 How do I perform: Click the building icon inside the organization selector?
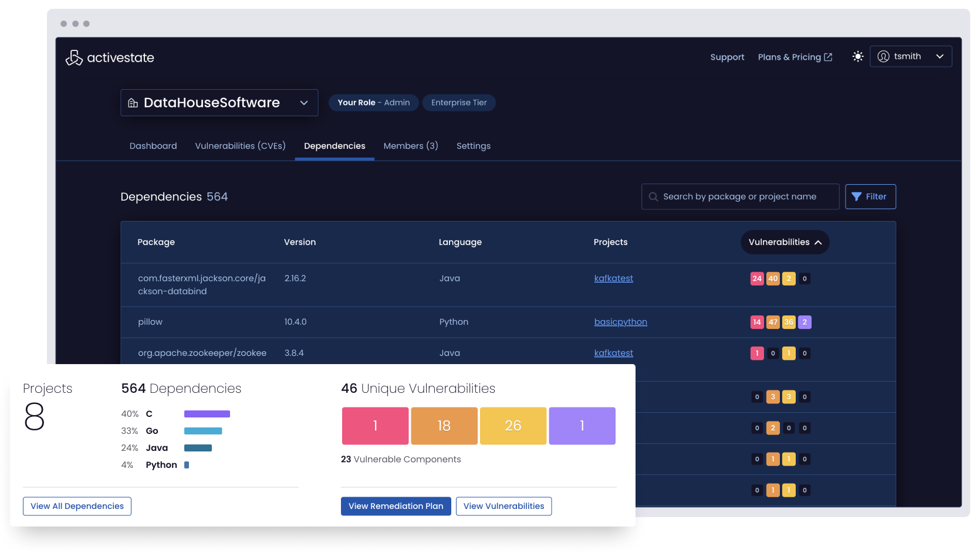(132, 102)
